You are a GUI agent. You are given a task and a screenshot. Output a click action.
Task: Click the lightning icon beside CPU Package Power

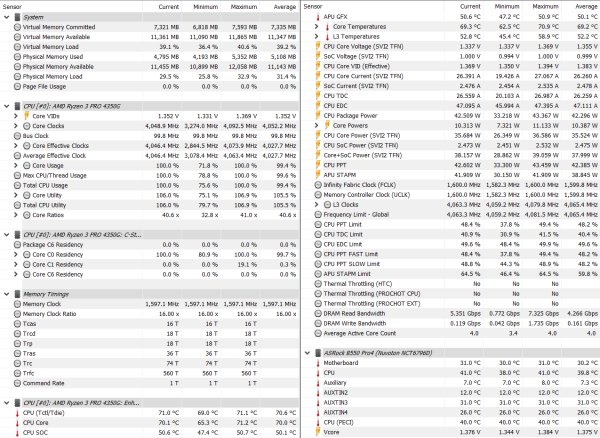click(318, 116)
